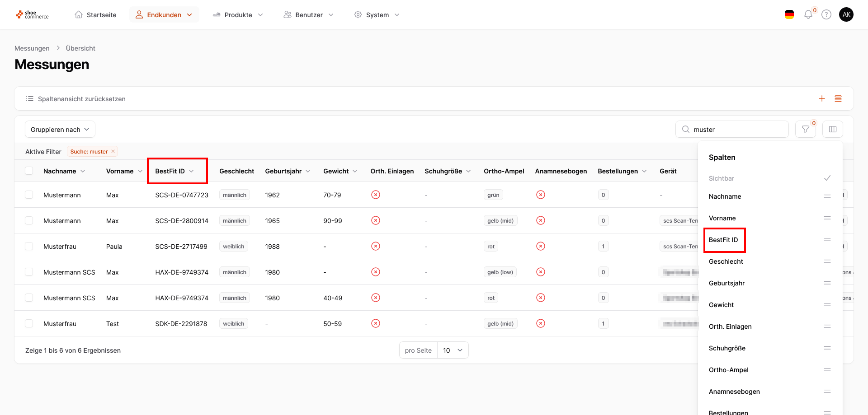Viewport: 868px width, 415px height.
Task: Click the search field containing 'muster'
Action: tap(737, 130)
